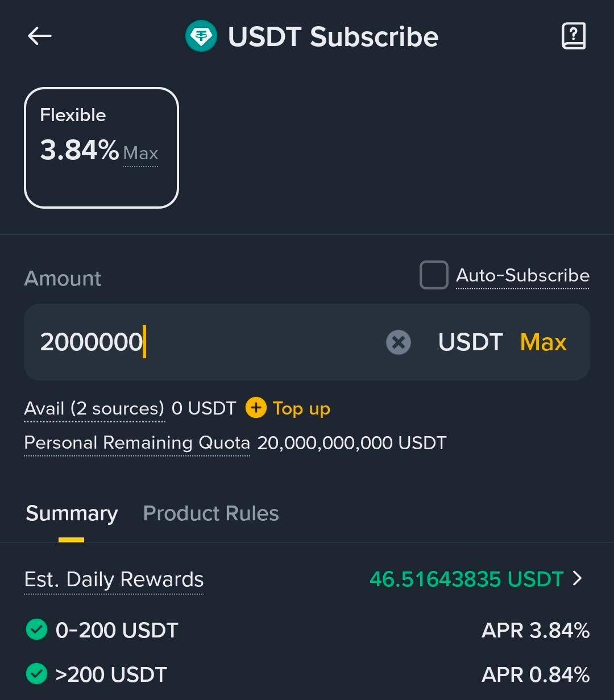The height and width of the screenshot is (700, 614).
Task: Tap the USDT Tether coin logo
Action: point(201,36)
